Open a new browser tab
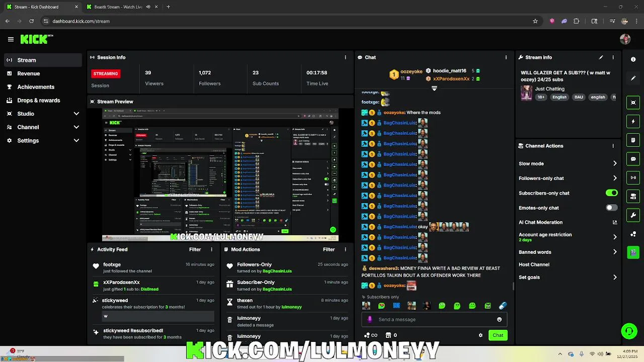Image resolution: width=644 pixels, height=362 pixels. click(x=168, y=7)
